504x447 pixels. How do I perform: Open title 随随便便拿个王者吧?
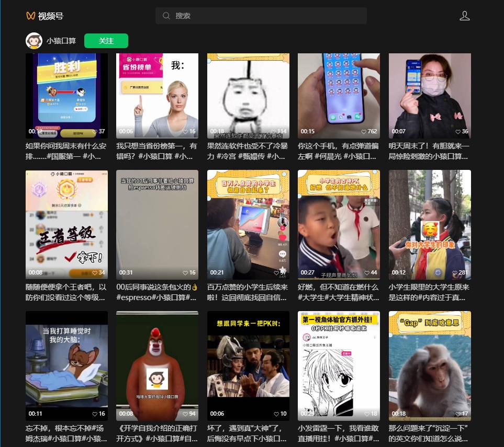pyautogui.click(x=66, y=292)
